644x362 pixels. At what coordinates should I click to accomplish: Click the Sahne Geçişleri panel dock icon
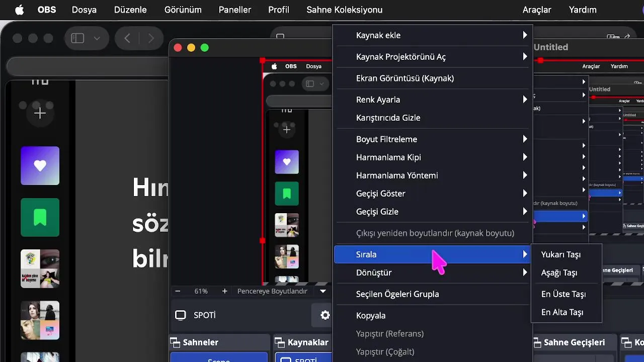(x=536, y=342)
